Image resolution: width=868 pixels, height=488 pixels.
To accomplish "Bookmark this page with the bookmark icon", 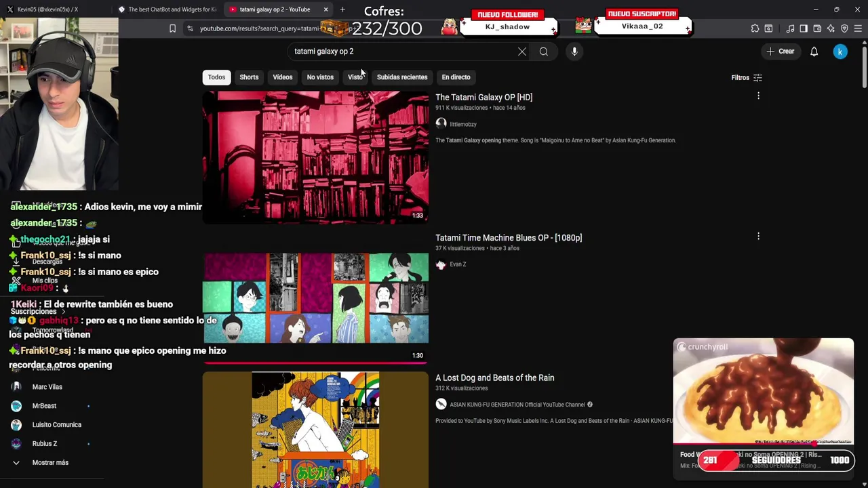I will (172, 28).
